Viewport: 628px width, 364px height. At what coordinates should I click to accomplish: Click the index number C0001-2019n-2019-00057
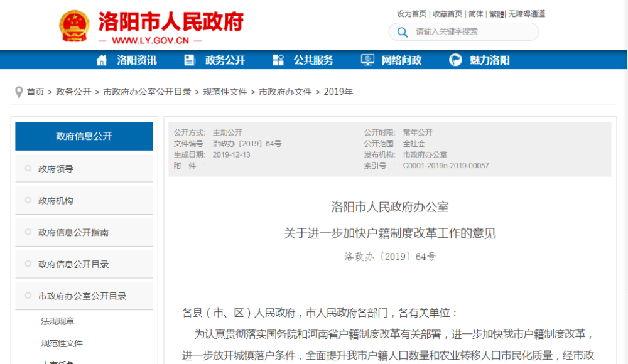[x=446, y=166]
